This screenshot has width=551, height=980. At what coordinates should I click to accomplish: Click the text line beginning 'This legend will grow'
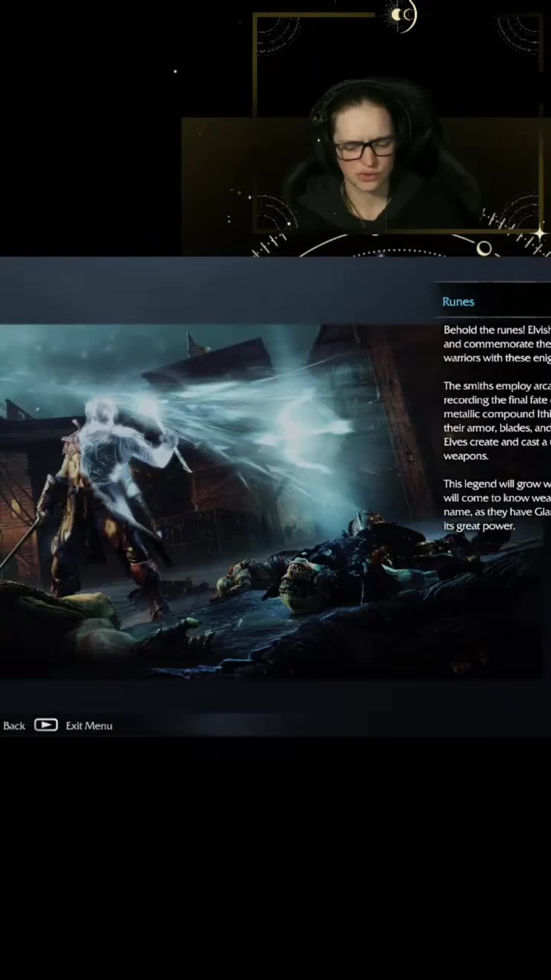pos(497,484)
